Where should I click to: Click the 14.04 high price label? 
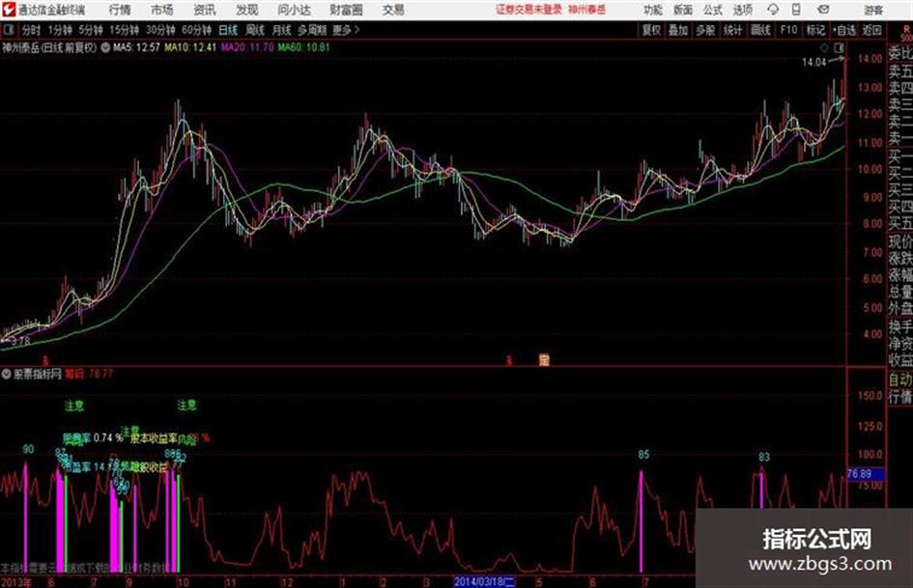(814, 63)
